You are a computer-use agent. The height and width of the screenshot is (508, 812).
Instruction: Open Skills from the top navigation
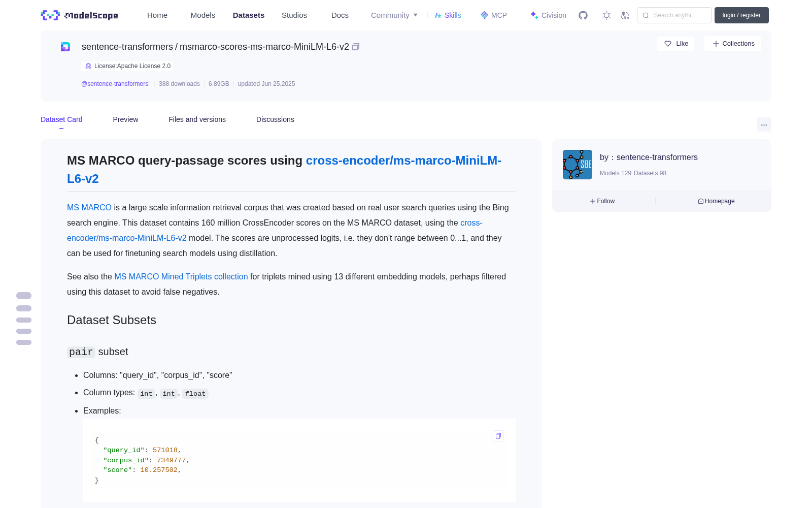coord(448,15)
